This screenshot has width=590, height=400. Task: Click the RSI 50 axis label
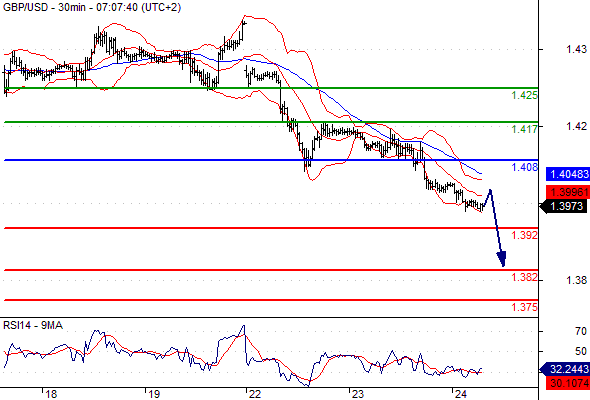(x=581, y=351)
